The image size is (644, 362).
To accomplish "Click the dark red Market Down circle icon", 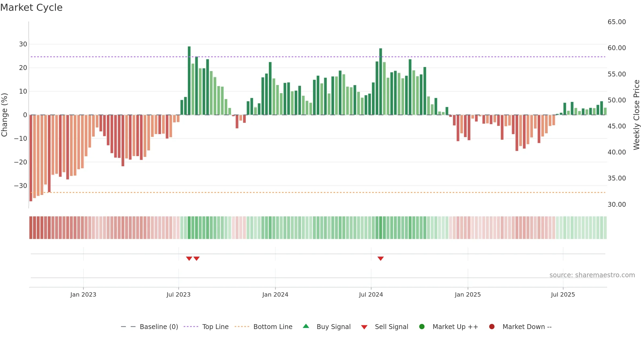I will [492, 327].
